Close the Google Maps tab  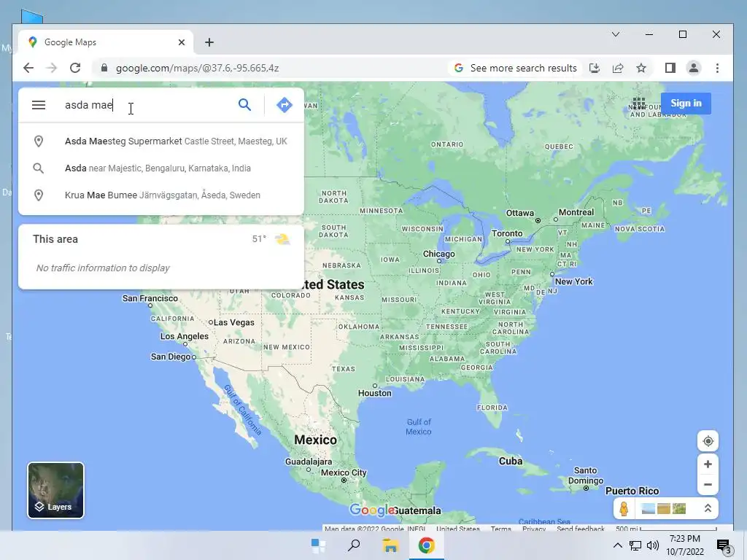click(182, 42)
